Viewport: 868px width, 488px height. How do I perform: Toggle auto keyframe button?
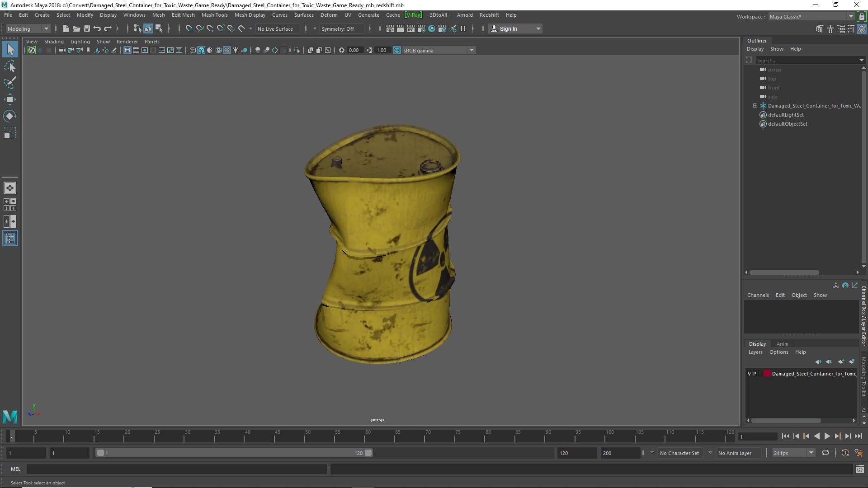(x=845, y=453)
